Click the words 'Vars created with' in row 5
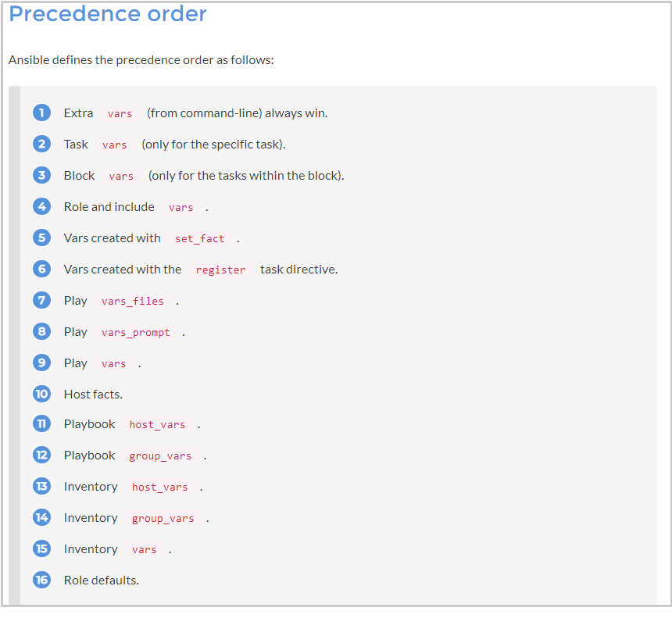Viewport: 672px width, 618px height. click(x=113, y=238)
